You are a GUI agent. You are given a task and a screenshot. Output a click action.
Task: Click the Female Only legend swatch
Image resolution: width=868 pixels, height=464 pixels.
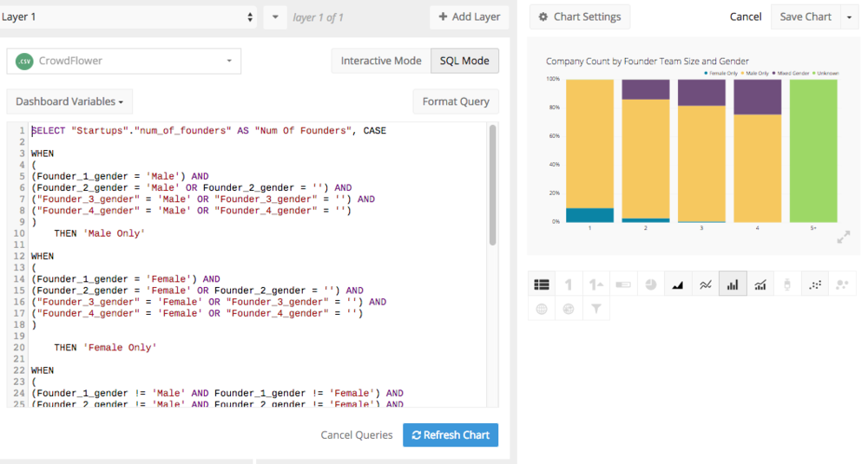tap(706, 73)
